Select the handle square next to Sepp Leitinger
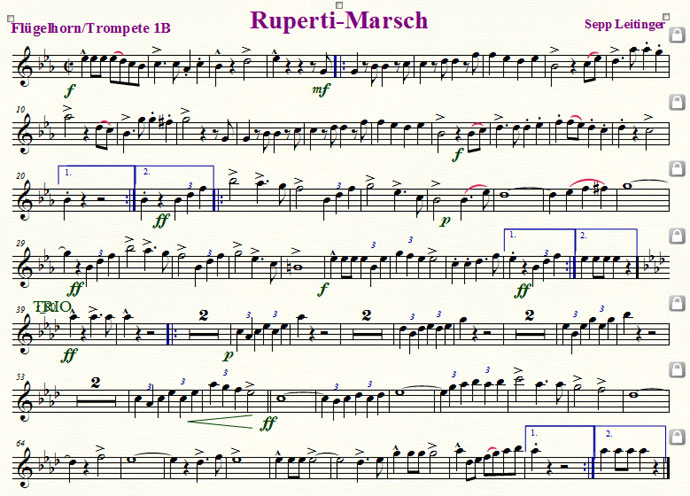690x496 pixels. pyautogui.click(x=666, y=17)
